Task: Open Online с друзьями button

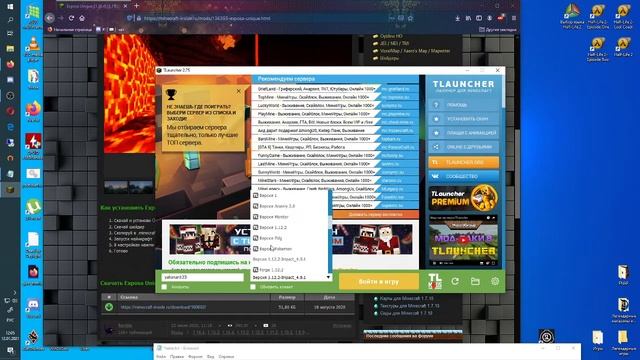Action: pos(464,147)
